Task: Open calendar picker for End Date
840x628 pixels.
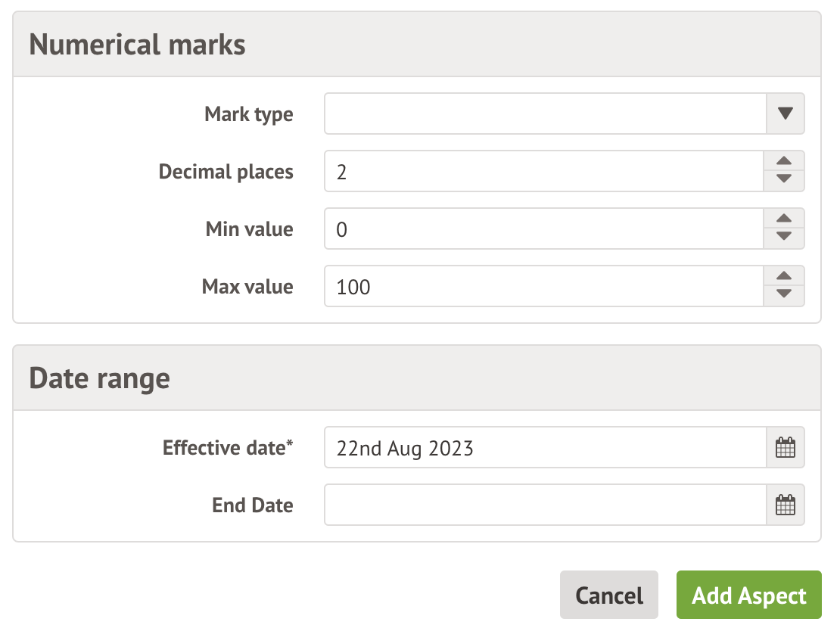Action: (x=786, y=505)
